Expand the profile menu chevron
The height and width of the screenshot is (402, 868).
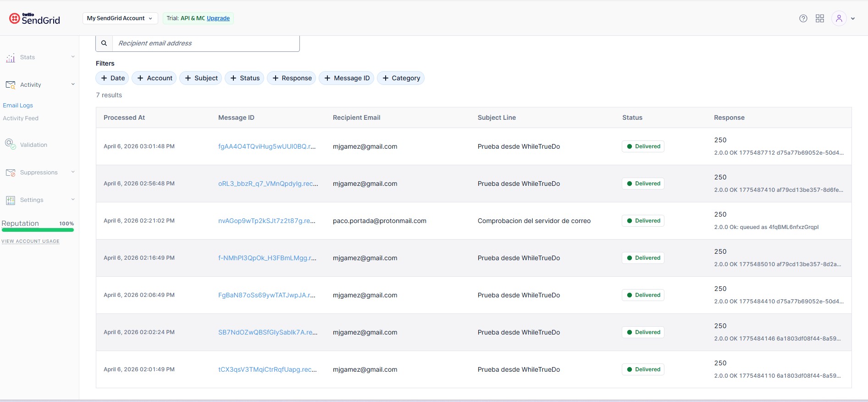853,19
